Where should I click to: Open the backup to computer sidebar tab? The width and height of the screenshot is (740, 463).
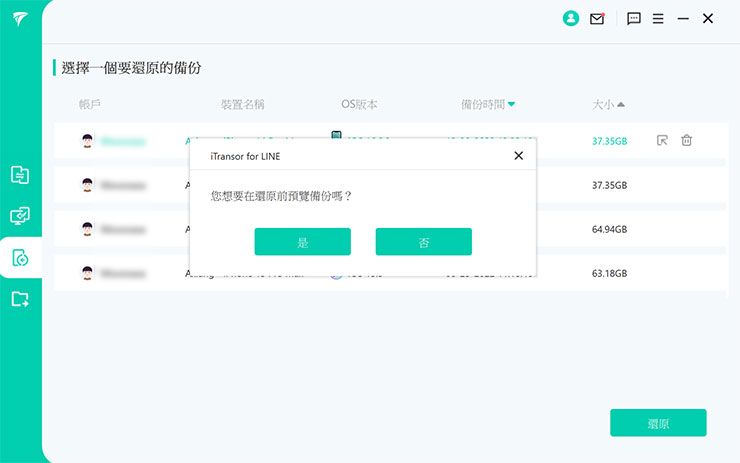(x=20, y=216)
